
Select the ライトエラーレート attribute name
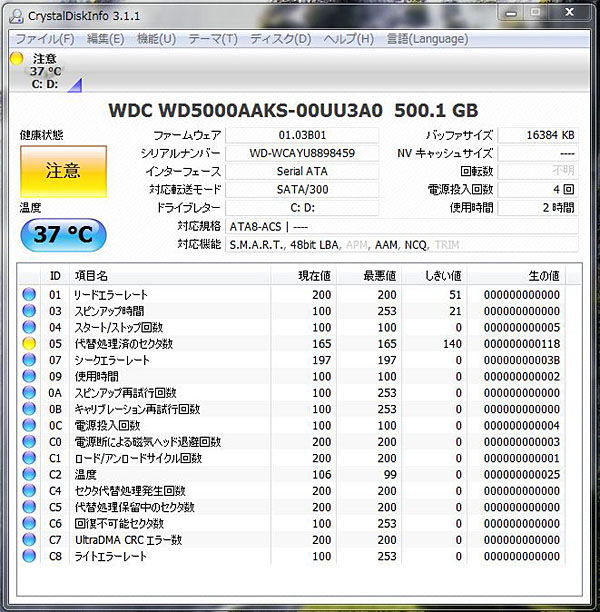coord(110,556)
